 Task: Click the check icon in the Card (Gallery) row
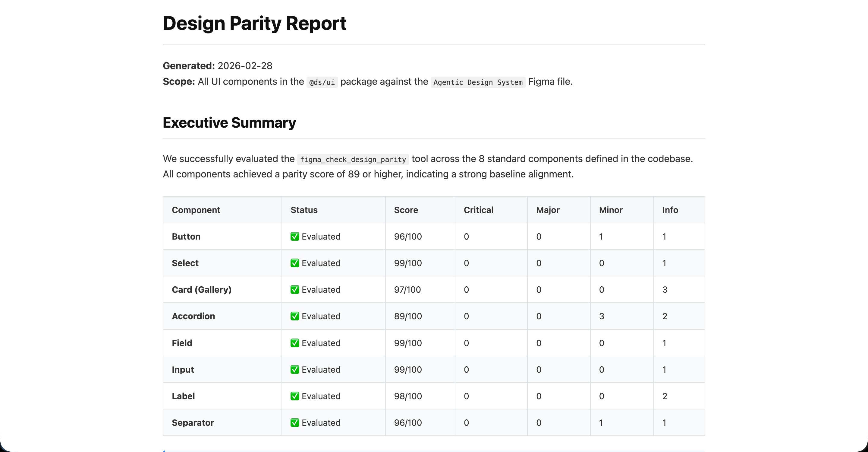coord(295,289)
